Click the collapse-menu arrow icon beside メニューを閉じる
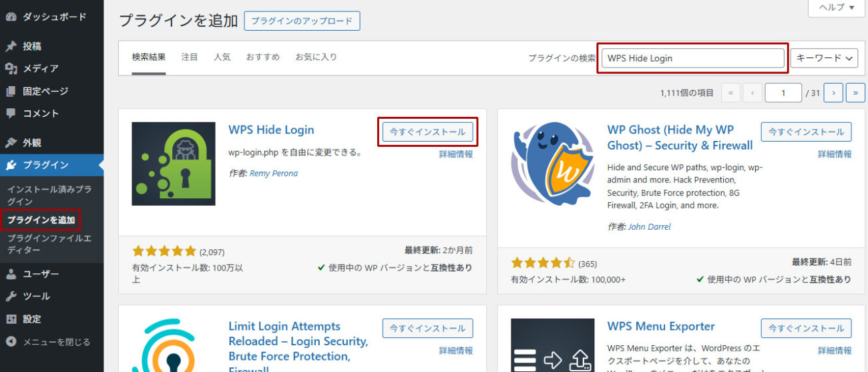 click(11, 341)
